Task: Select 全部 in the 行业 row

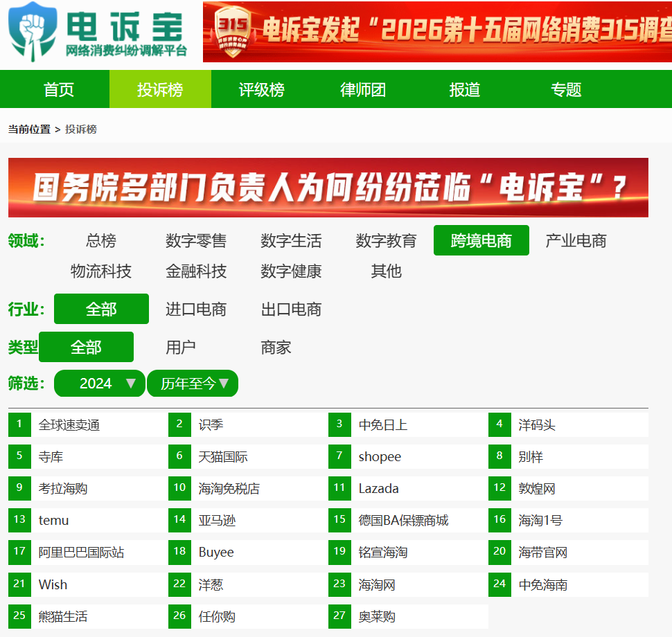Action: (x=102, y=309)
